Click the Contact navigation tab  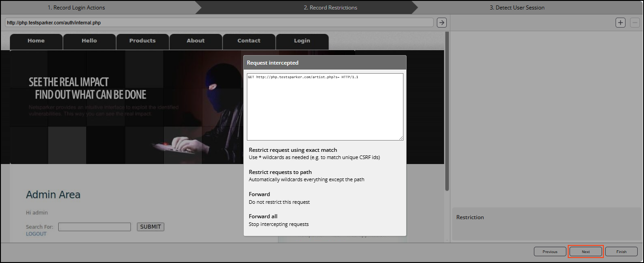[x=249, y=41]
